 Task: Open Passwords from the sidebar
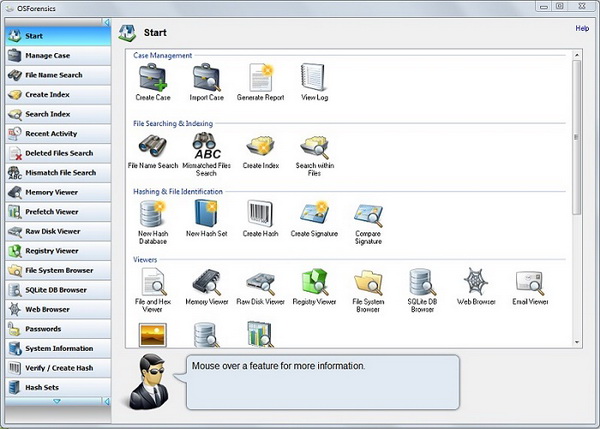(55, 329)
